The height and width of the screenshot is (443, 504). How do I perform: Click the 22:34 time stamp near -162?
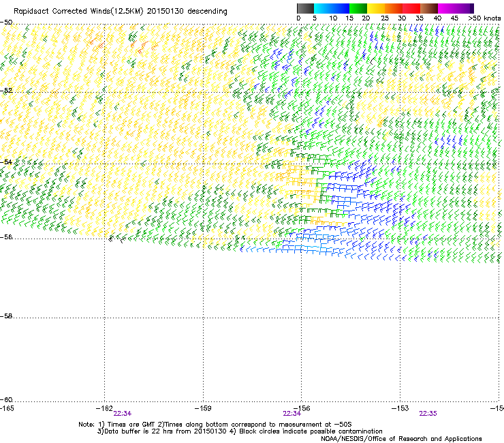coord(123,414)
